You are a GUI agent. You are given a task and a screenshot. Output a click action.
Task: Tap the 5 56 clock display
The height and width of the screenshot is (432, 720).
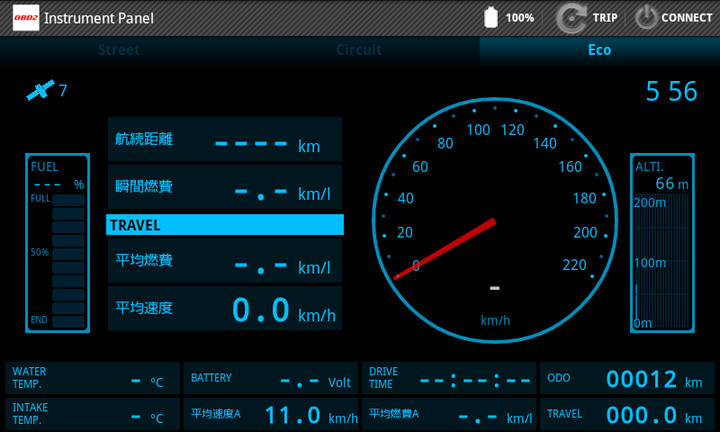click(671, 92)
